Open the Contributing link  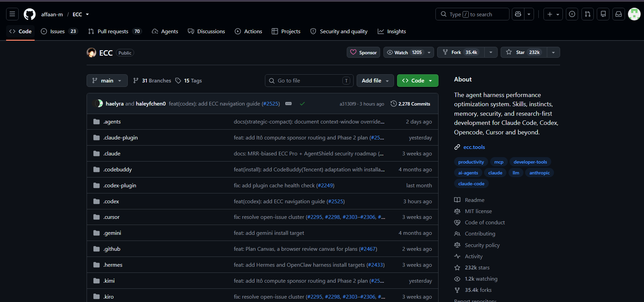480,233
